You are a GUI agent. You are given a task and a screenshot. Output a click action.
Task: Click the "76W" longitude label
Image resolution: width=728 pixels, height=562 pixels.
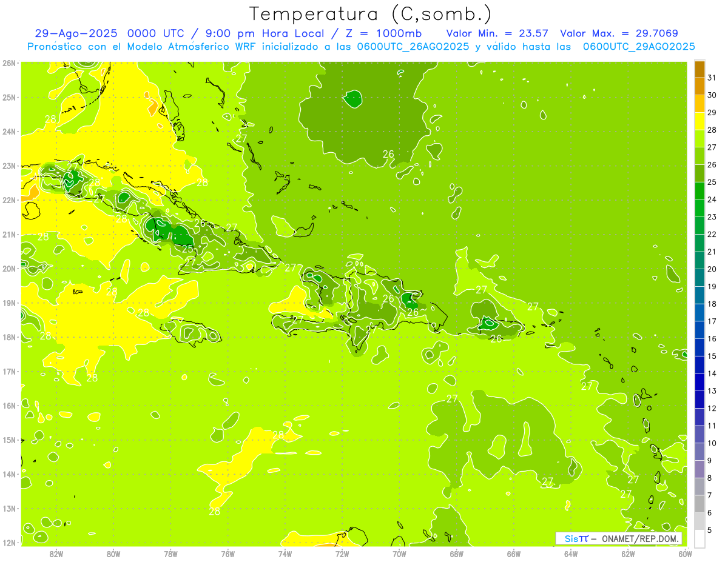tap(228, 553)
